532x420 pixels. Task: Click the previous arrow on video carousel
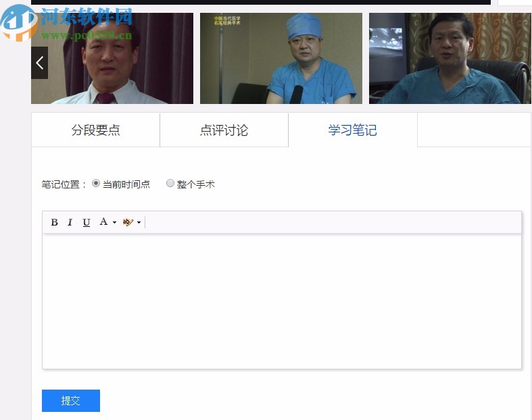pyautogui.click(x=40, y=63)
